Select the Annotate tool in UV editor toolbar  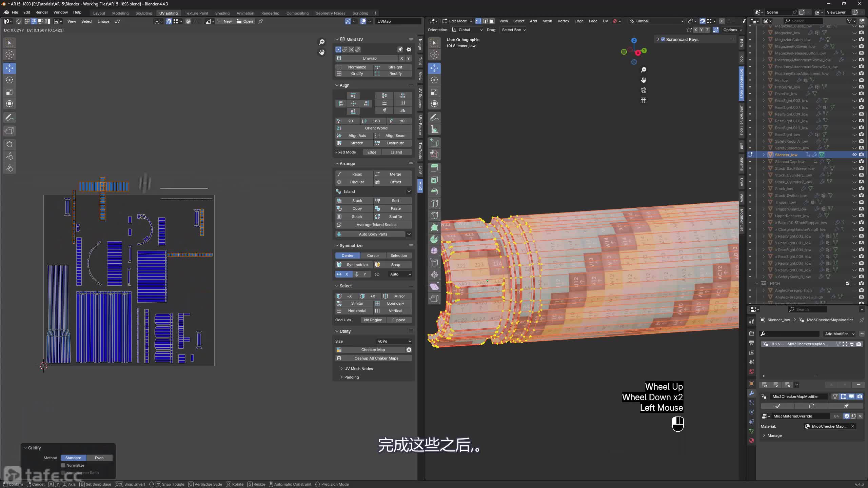pyautogui.click(x=9, y=118)
